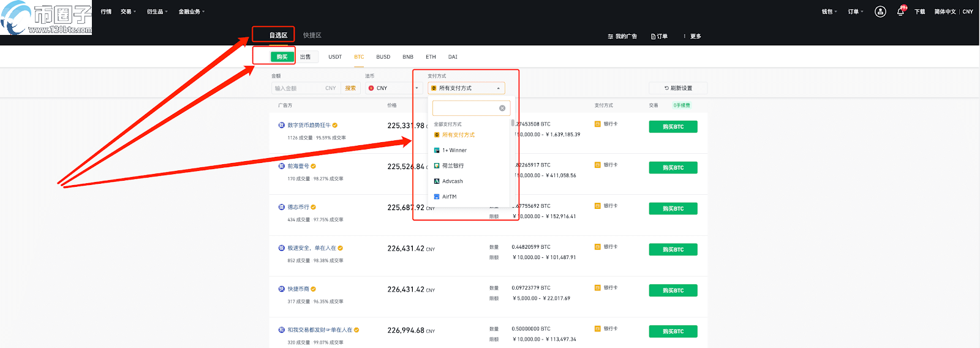This screenshot has width=980, height=348.
Task: Click 购买BTC for 极速安全，单在人在
Action: pos(673,250)
